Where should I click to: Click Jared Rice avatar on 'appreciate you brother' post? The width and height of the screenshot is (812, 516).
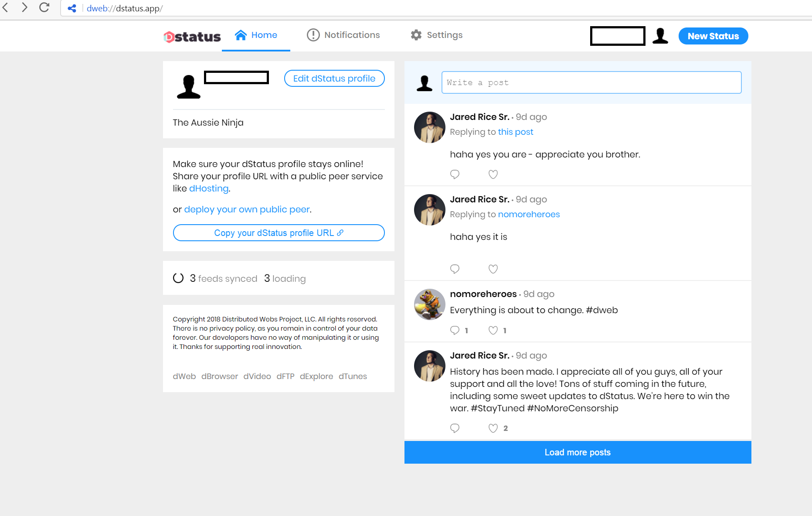tap(429, 127)
